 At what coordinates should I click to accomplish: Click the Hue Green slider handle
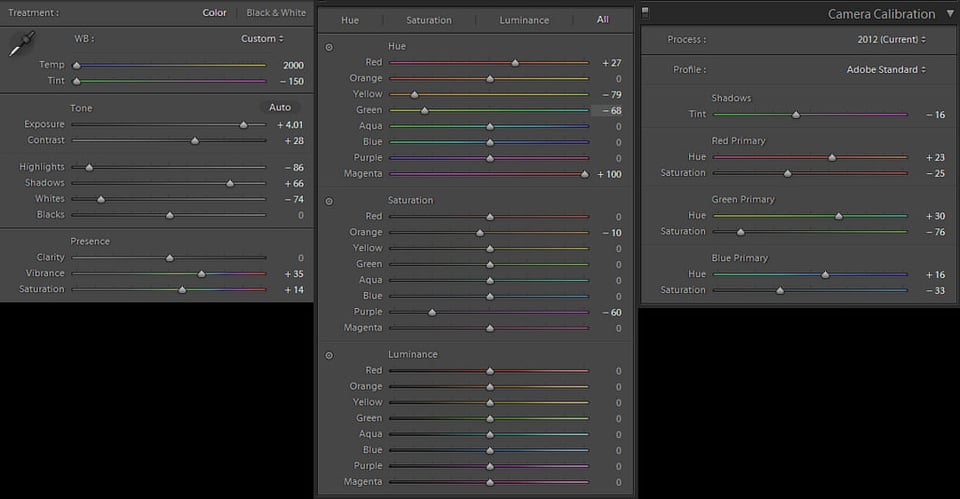(425, 111)
